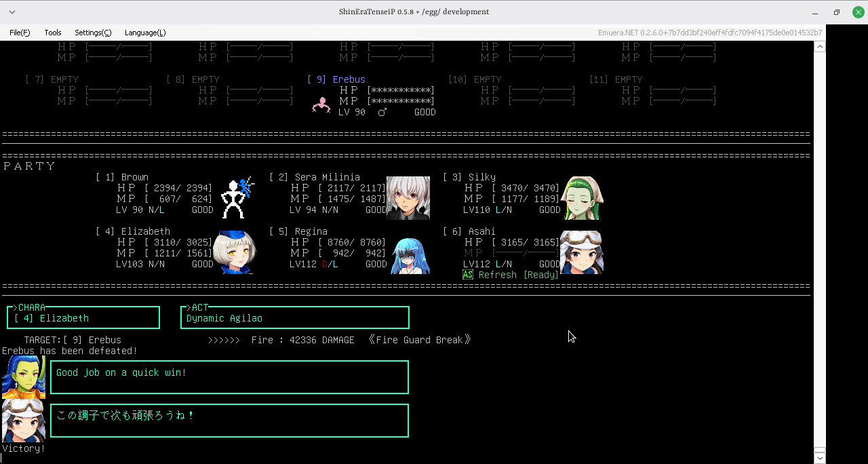Click Elizabeth's portrait in the party list

pos(235,252)
